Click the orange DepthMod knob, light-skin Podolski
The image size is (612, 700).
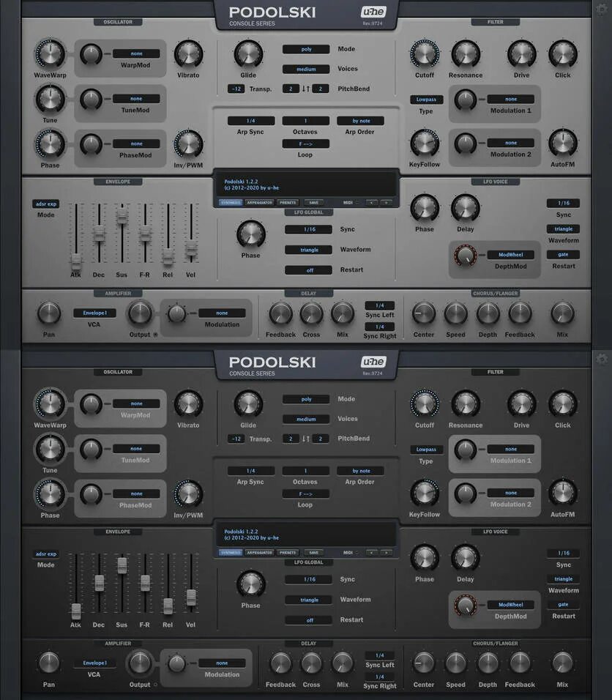[466, 256]
